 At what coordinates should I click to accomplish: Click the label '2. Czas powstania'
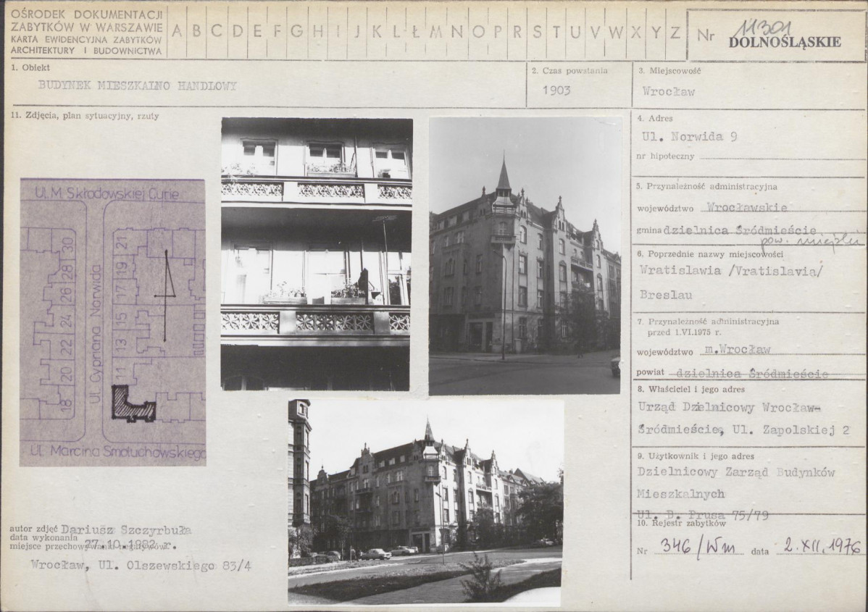tap(569, 71)
